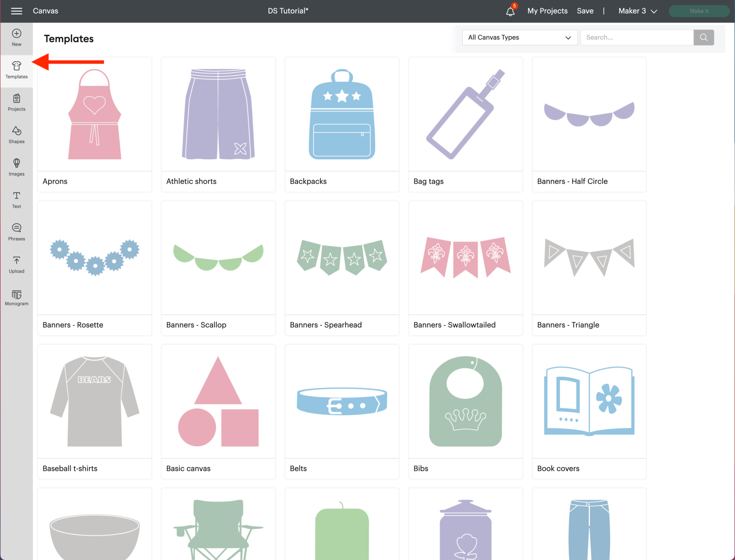The width and height of the screenshot is (735, 560).
Task: Click the search magnifier button
Action: (703, 37)
